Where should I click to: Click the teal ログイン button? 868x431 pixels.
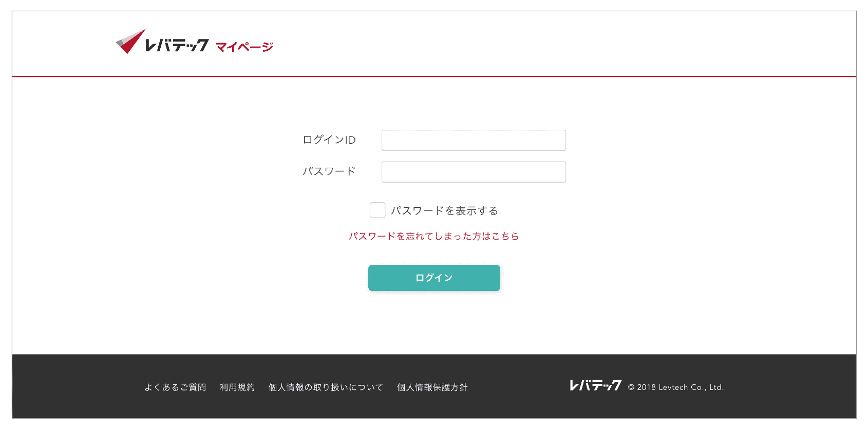click(434, 278)
